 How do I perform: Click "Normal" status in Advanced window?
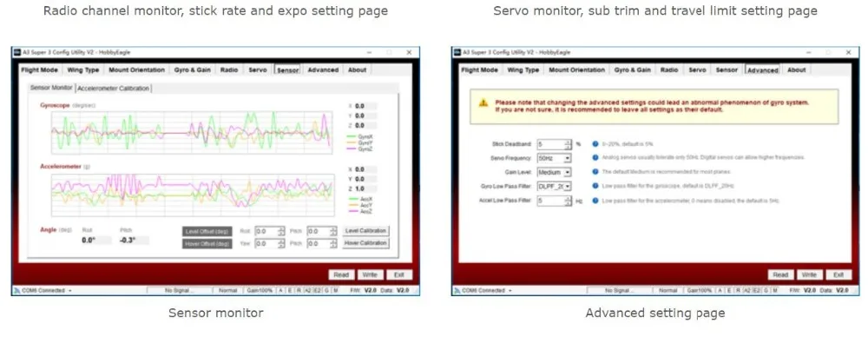pyautogui.click(x=668, y=290)
